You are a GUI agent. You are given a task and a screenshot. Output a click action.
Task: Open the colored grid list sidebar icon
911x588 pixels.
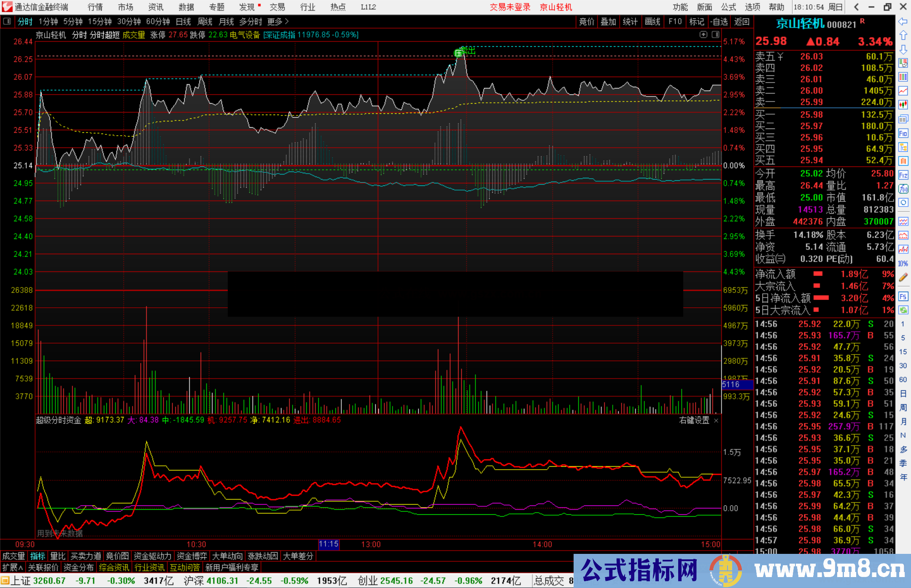click(x=903, y=77)
